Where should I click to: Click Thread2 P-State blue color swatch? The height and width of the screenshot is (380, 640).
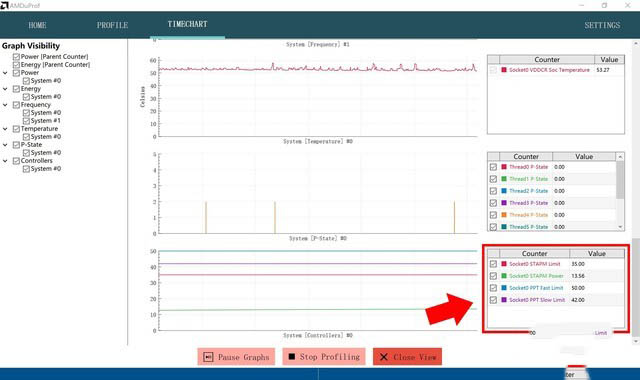click(504, 191)
